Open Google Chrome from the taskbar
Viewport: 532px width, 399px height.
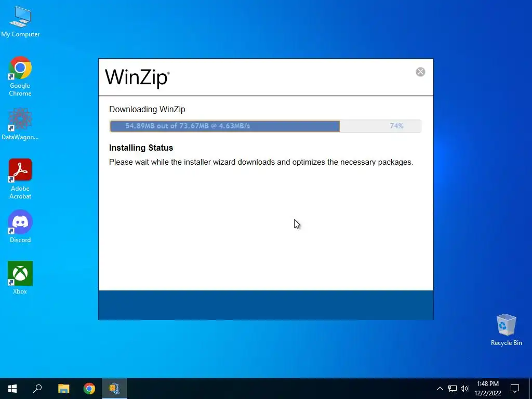click(x=89, y=389)
